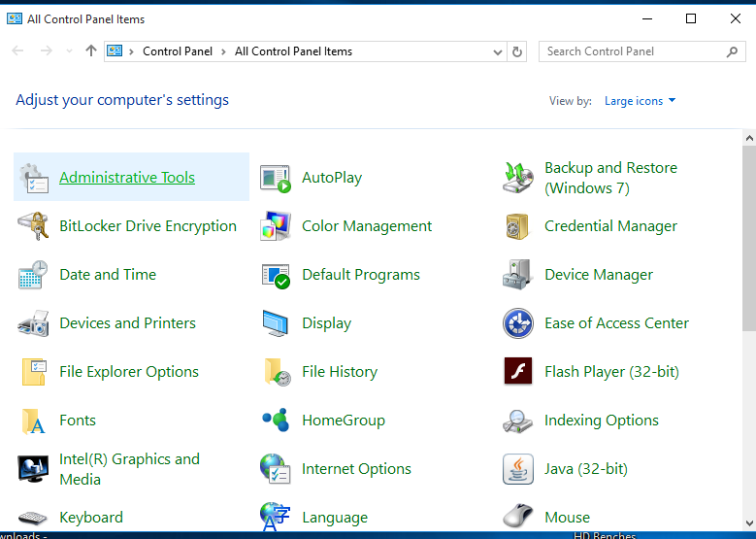Click the Keyboard icon
This screenshot has height=539, width=756.
point(33,518)
